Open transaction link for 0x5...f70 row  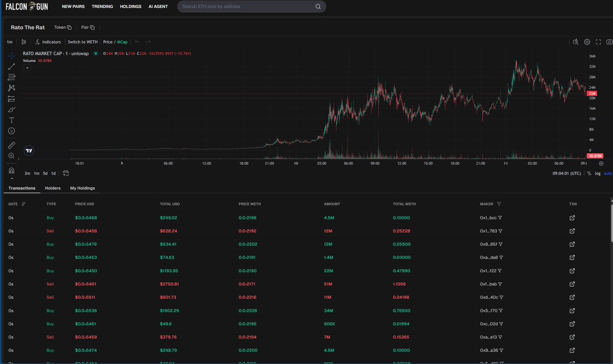[x=572, y=310]
